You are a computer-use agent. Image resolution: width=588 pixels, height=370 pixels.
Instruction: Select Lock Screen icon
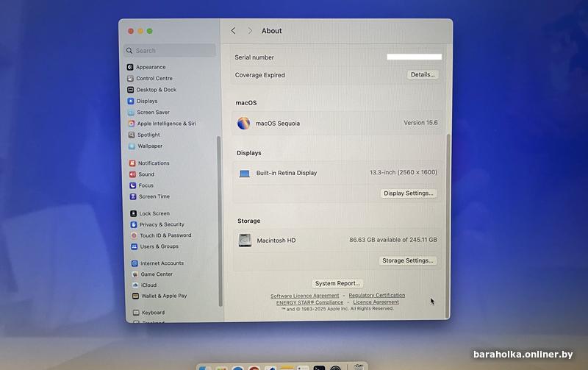tap(133, 213)
